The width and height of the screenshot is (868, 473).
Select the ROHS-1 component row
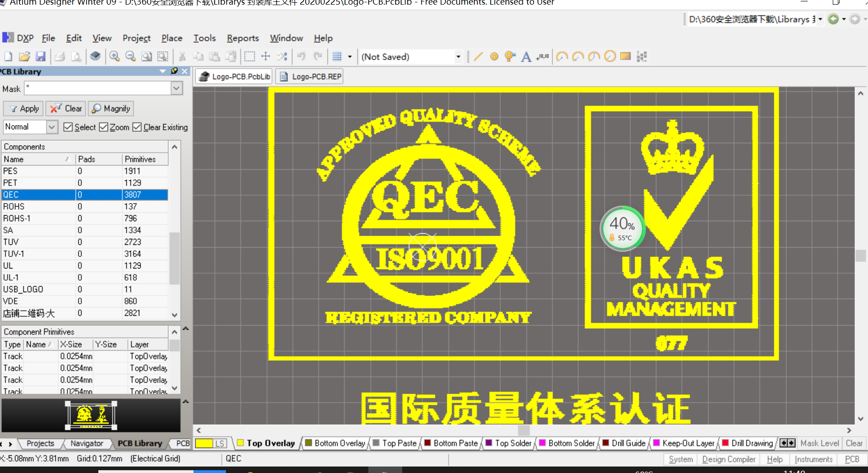(x=85, y=218)
